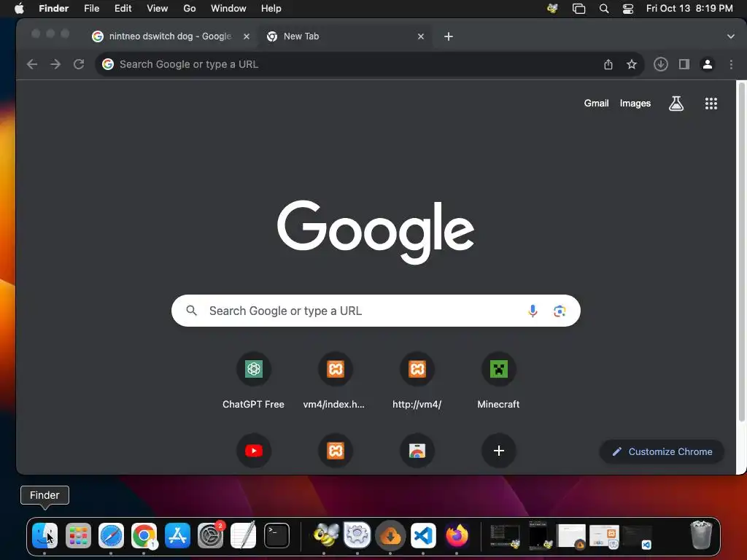Open Visual Studio Code from the Dock
Viewport: 747px width, 560px height.
coord(423,535)
